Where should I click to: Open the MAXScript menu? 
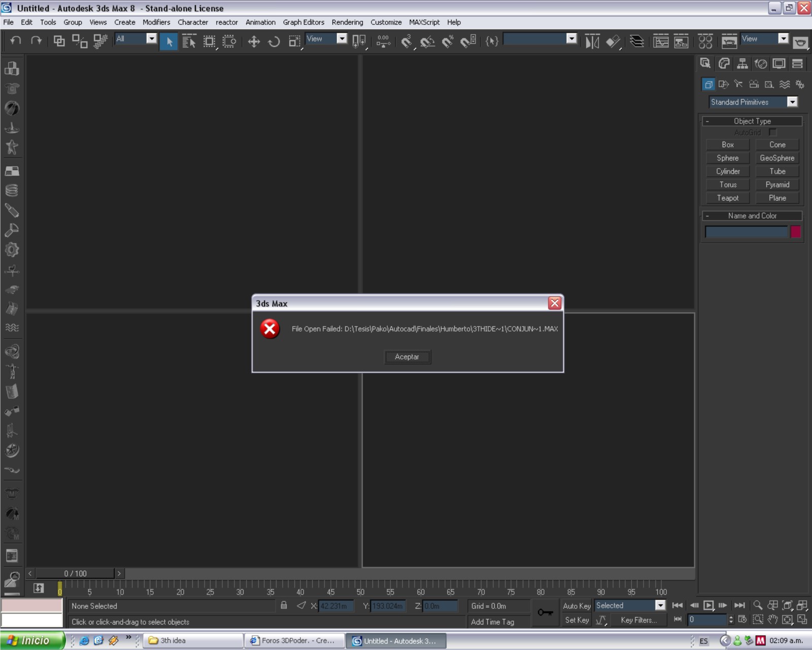click(x=424, y=22)
